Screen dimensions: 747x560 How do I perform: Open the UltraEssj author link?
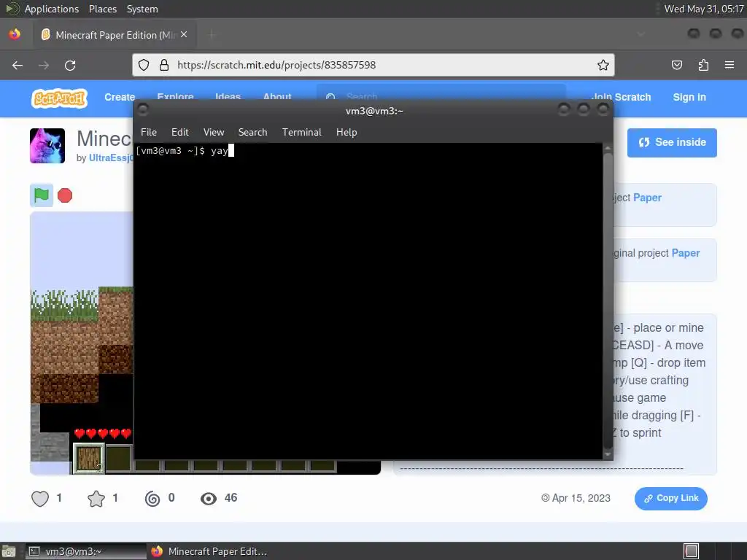111,158
